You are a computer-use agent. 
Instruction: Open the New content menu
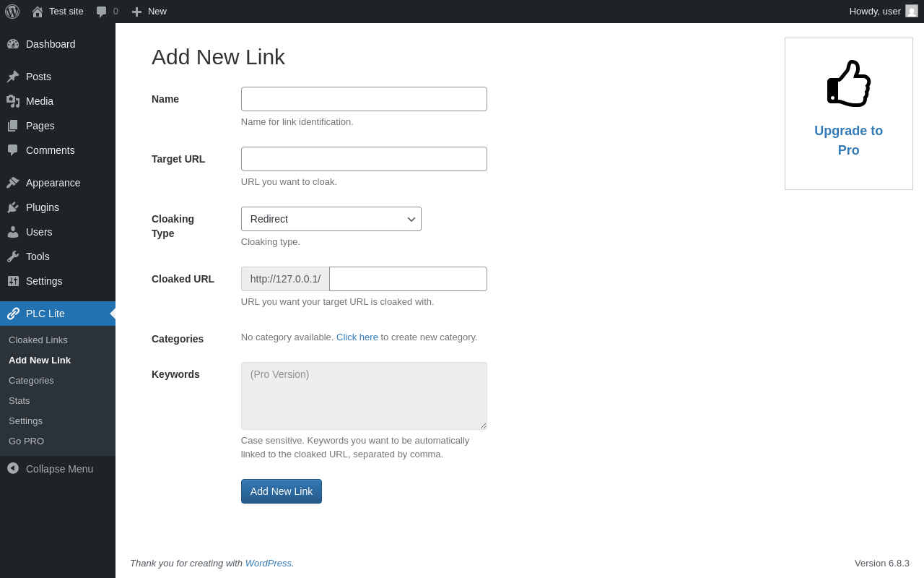[149, 12]
